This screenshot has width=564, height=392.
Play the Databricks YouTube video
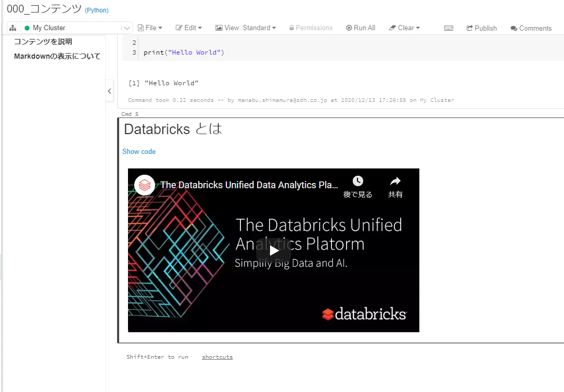click(274, 251)
